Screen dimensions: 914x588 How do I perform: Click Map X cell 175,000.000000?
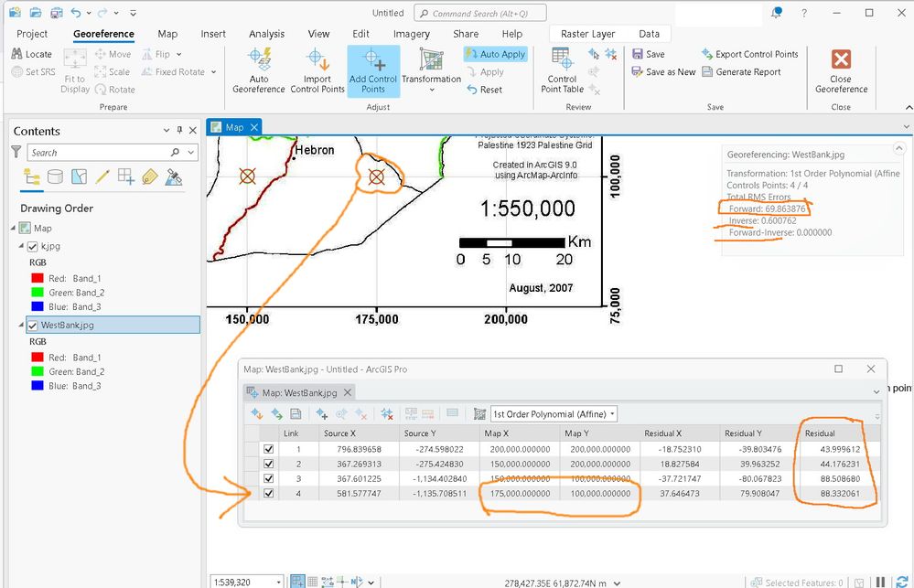pyautogui.click(x=520, y=493)
